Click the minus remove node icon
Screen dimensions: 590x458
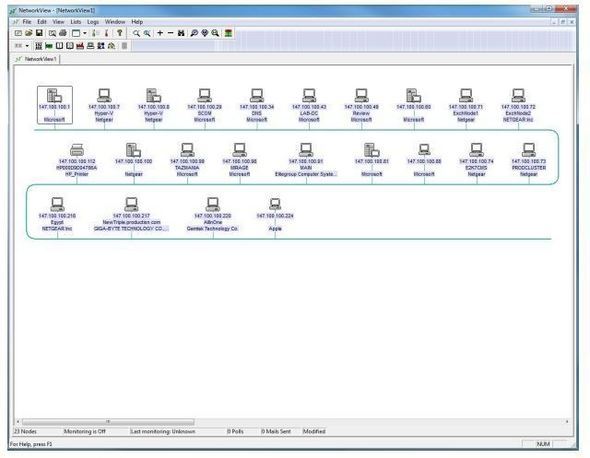point(170,33)
